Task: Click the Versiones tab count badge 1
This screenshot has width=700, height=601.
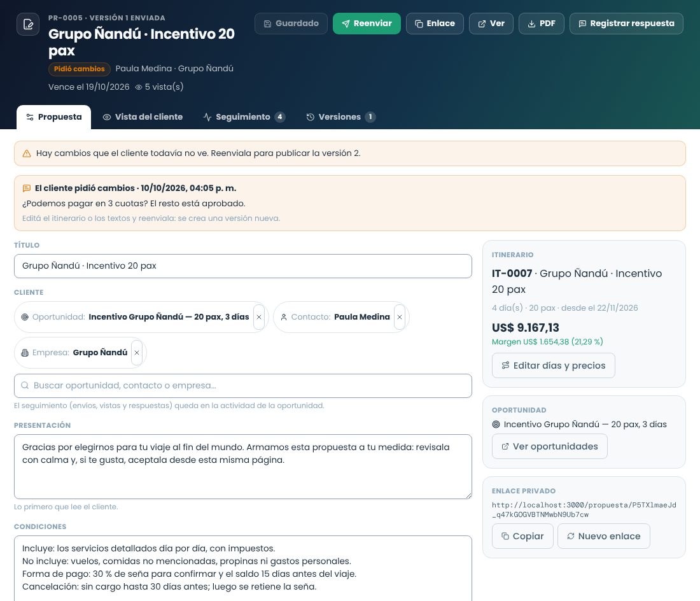Action: (370, 117)
